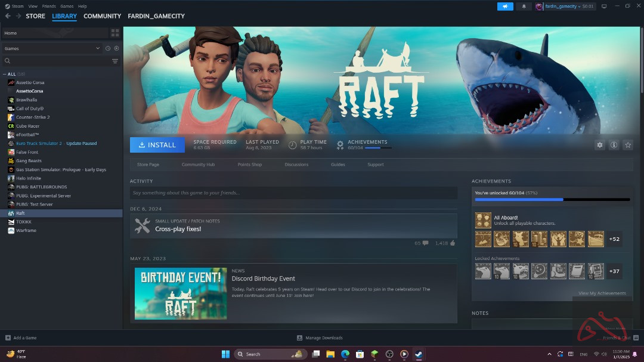Collapse the ALL games list
644x362 pixels.
pyautogui.click(x=5, y=74)
